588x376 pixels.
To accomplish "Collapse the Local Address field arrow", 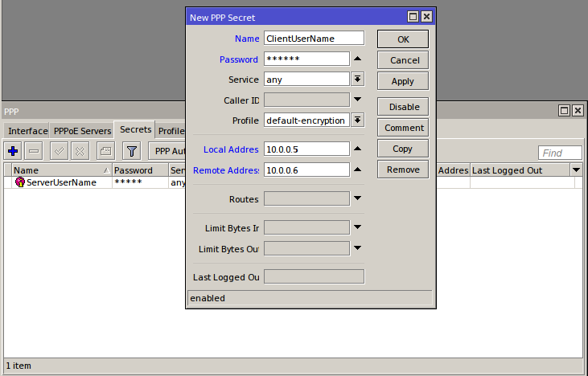I will [358, 149].
